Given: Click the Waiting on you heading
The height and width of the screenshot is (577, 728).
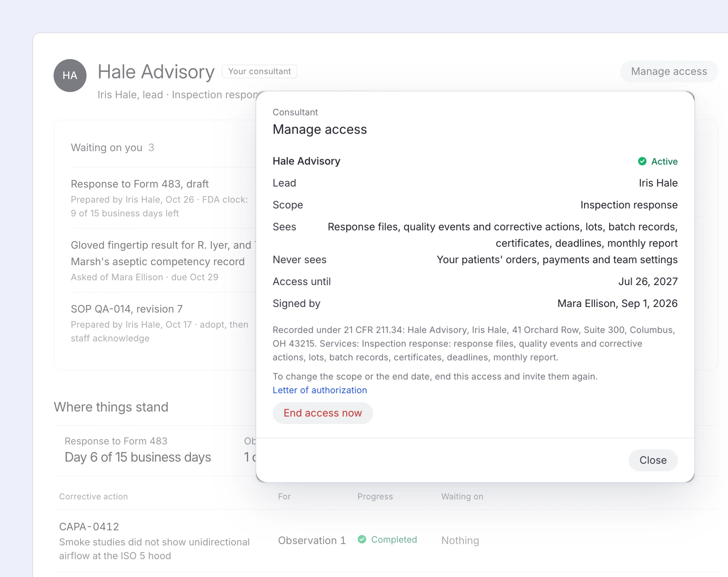Looking at the screenshot, I should pos(106,148).
